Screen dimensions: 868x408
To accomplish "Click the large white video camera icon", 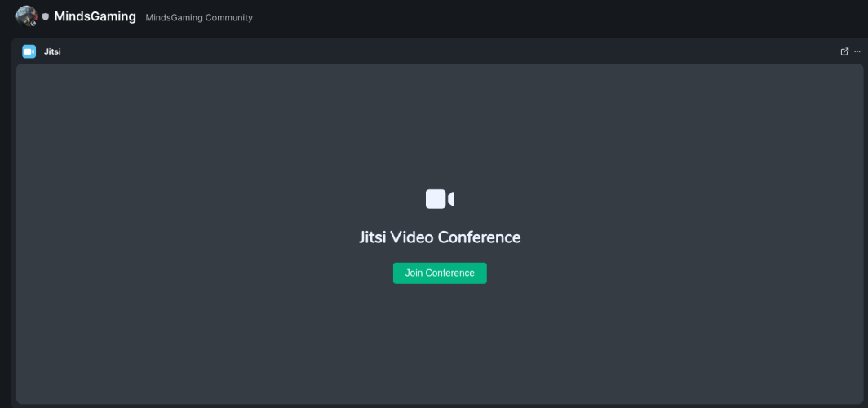I will click(440, 199).
